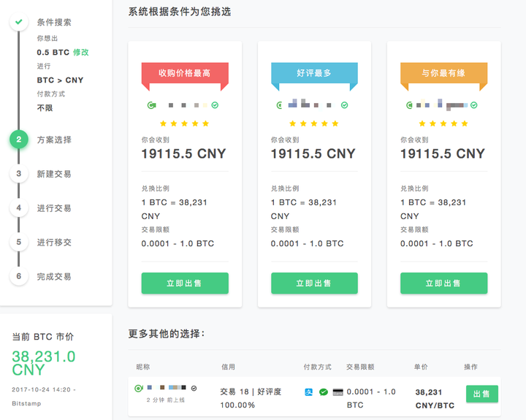
Task: Click the 单价 column header
Action: pos(421,367)
